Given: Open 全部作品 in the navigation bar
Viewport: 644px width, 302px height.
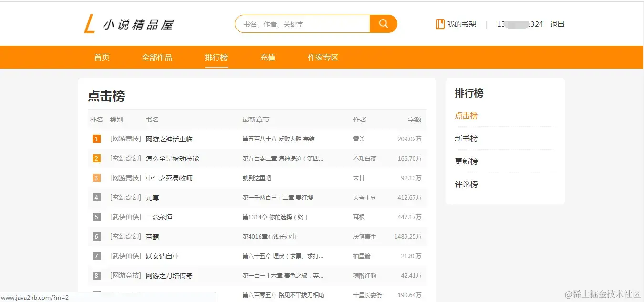Looking at the screenshot, I should (x=157, y=57).
